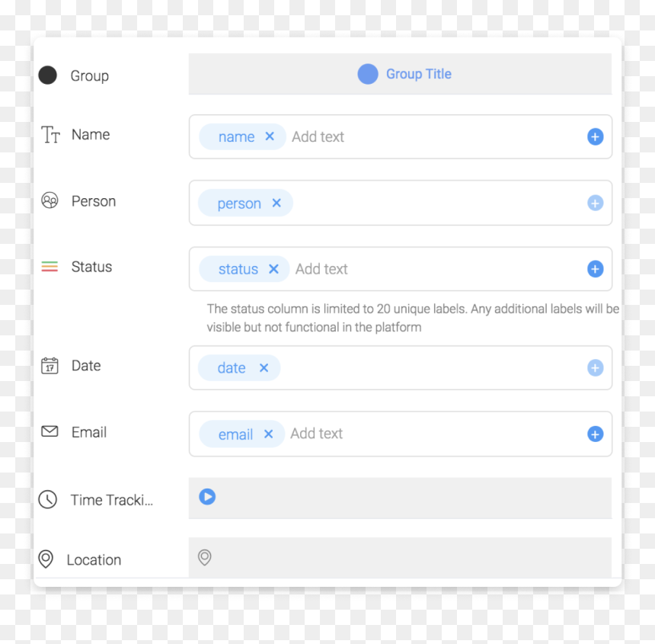
Task: Click the Person label text
Action: point(94,201)
